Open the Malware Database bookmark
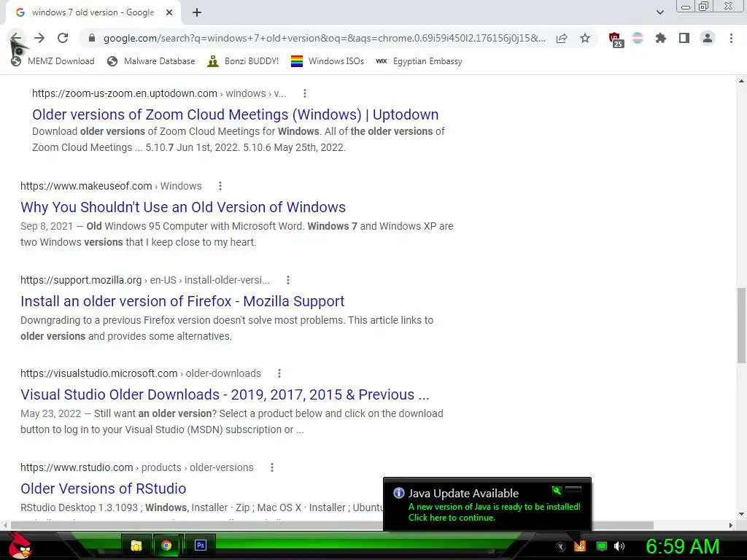 pos(151,61)
